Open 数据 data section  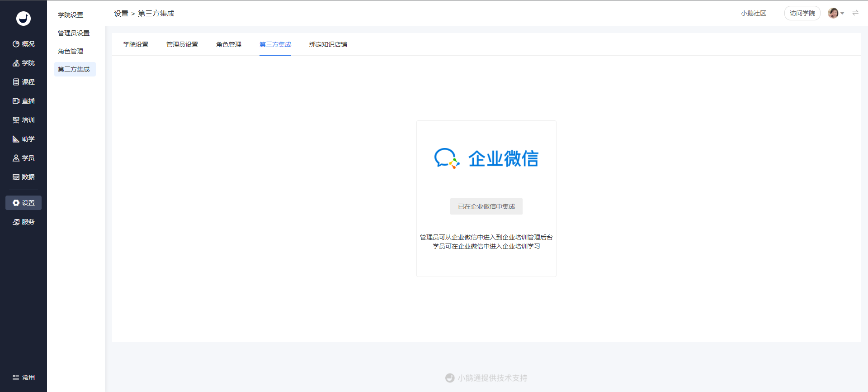[24, 177]
